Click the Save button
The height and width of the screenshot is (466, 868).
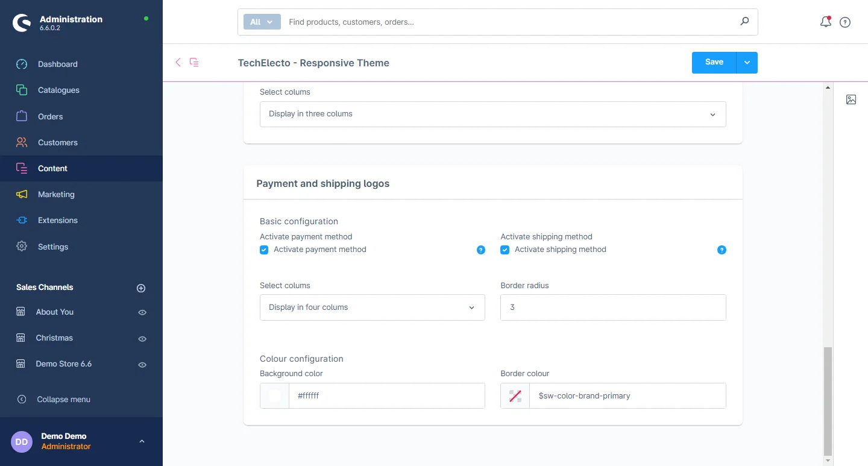714,63
